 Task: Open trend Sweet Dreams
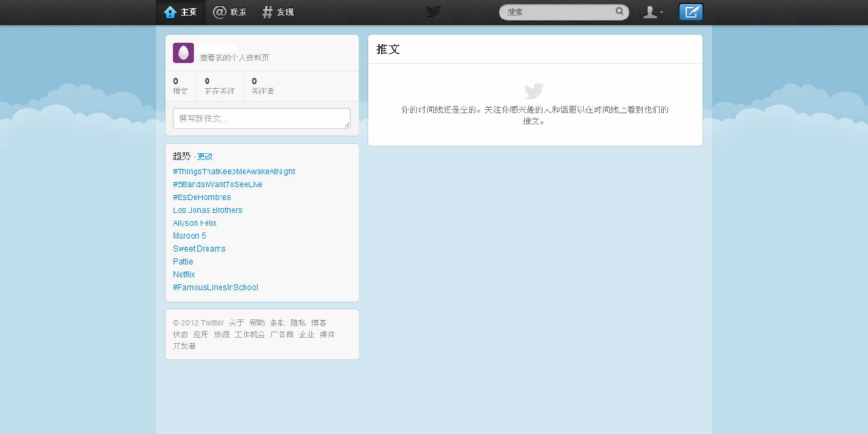(199, 249)
